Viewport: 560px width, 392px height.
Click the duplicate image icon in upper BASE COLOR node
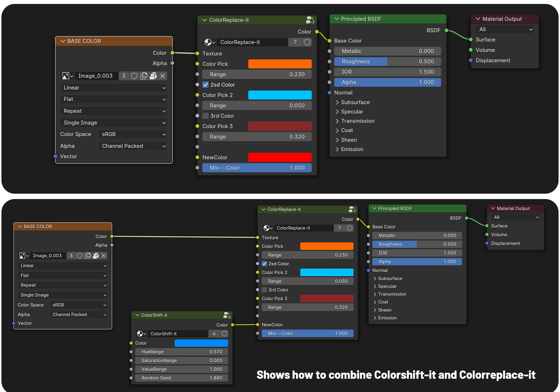pos(144,76)
